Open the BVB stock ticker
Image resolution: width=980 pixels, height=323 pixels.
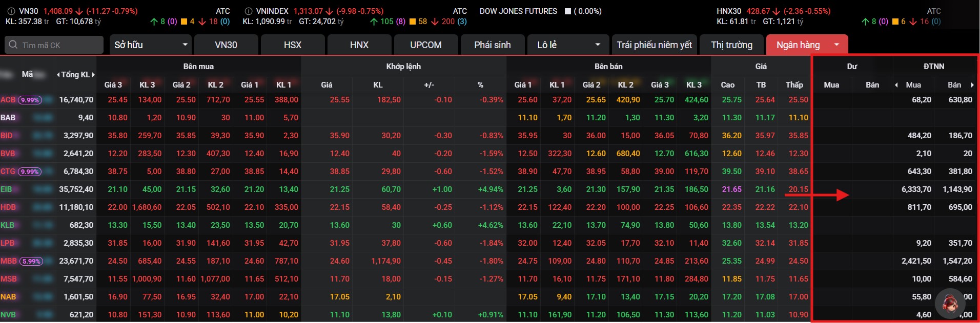(8, 154)
